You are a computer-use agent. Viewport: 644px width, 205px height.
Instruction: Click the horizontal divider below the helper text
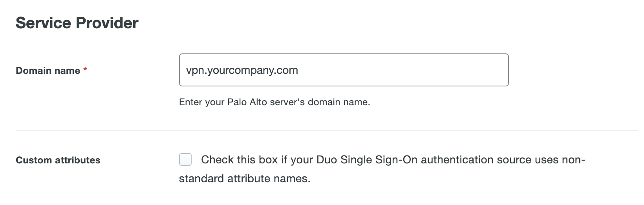tap(326, 131)
